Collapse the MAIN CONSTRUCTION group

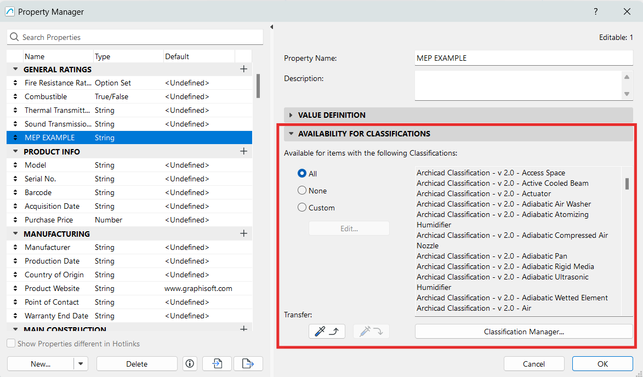pyautogui.click(x=15, y=329)
